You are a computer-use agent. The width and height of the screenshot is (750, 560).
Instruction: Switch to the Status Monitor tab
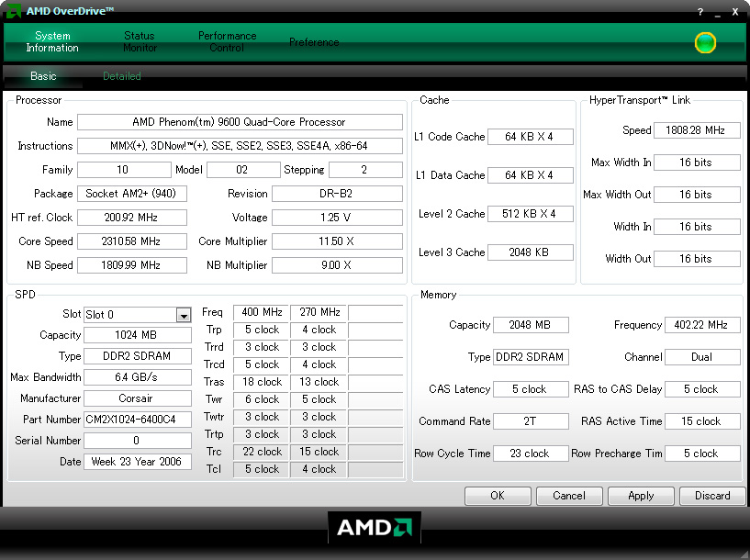click(x=140, y=41)
